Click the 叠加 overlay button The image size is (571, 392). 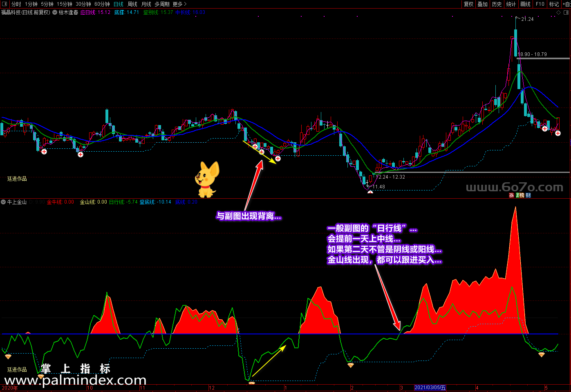pos(483,4)
